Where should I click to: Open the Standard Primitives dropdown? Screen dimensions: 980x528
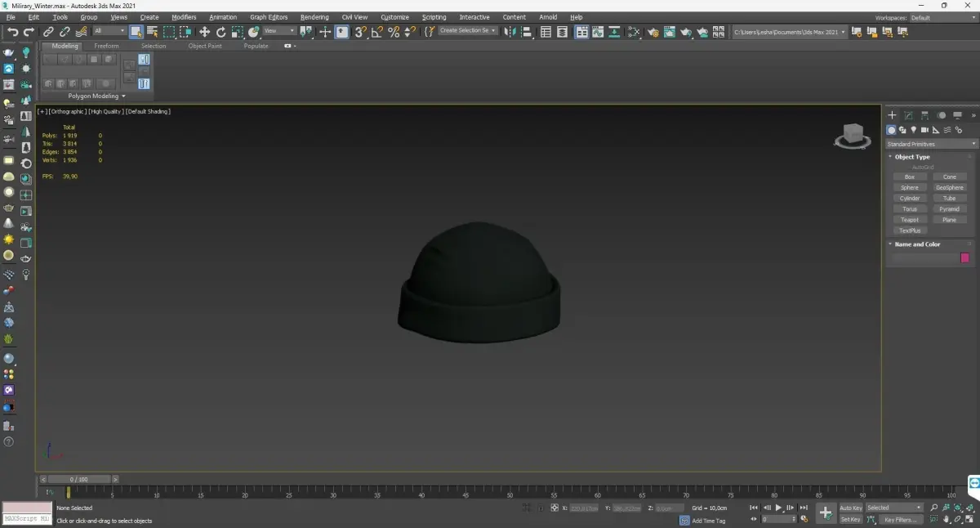[x=931, y=144]
